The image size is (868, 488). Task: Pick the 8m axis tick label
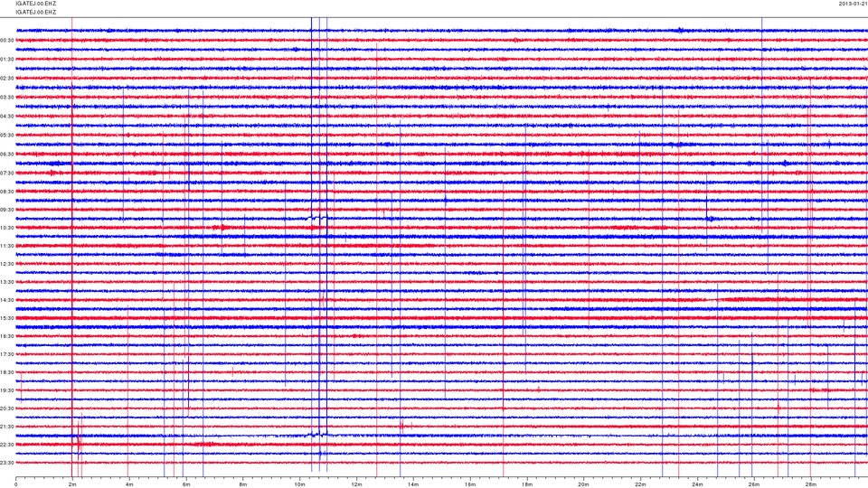pyautogui.click(x=243, y=484)
